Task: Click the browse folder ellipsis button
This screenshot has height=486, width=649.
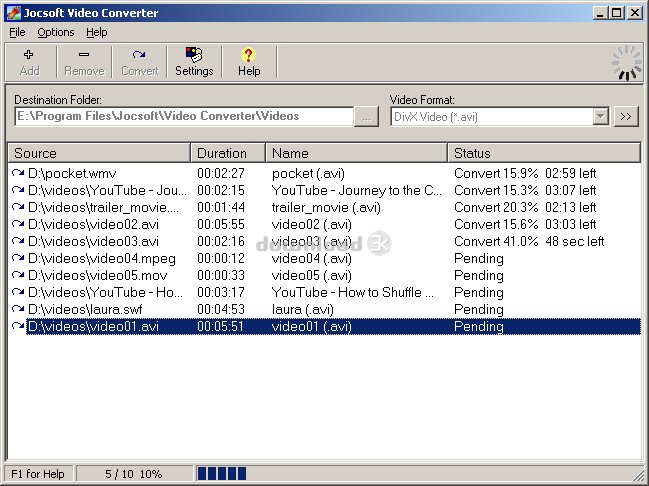Action: pos(367,117)
